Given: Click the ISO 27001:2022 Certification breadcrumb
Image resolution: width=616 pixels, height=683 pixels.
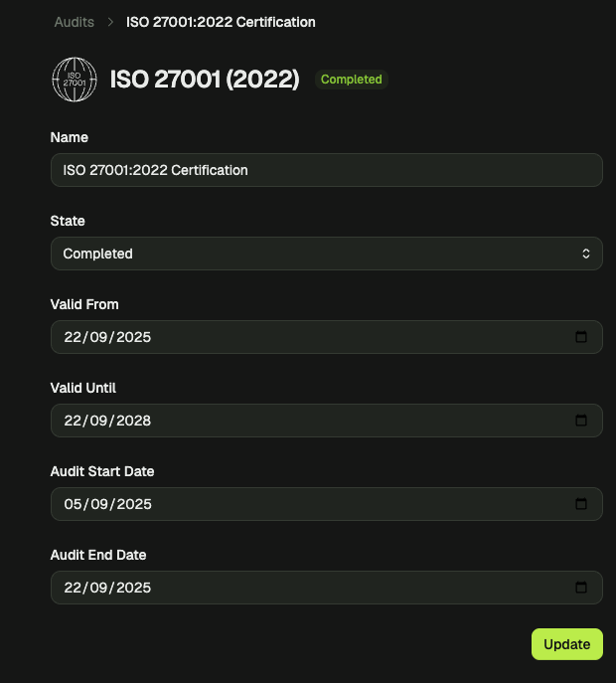Looking at the screenshot, I should [221, 22].
